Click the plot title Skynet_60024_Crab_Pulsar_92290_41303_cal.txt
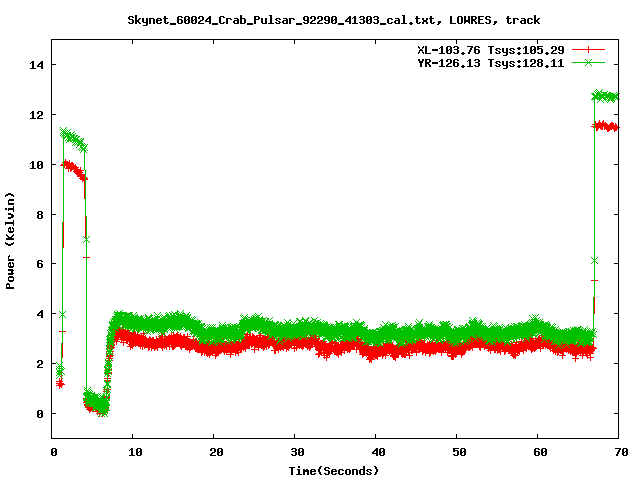 pyautogui.click(x=281, y=20)
